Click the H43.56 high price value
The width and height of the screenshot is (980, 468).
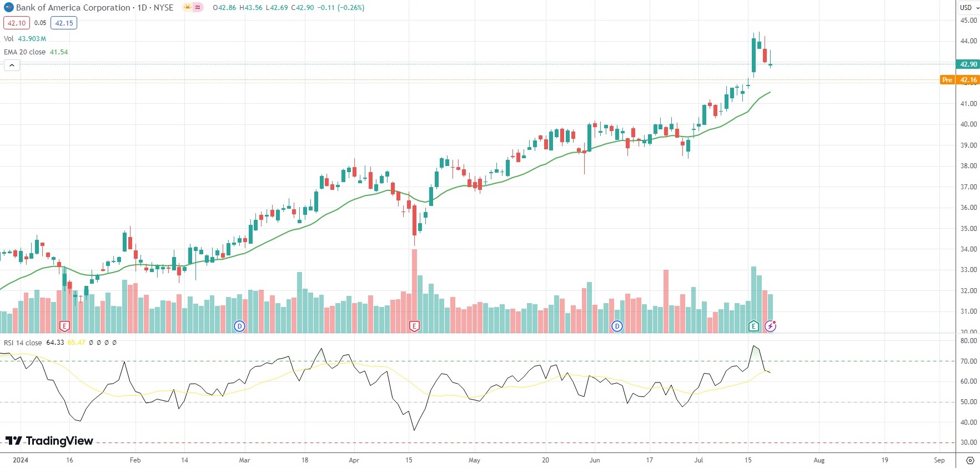251,8
